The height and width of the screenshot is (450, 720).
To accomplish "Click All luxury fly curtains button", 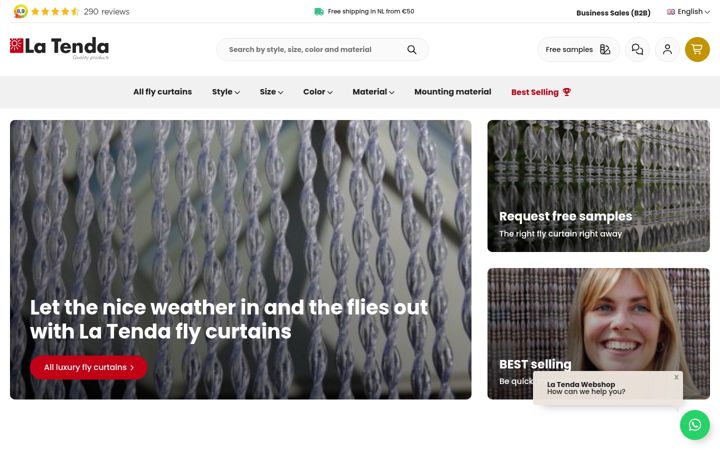I will [x=89, y=367].
